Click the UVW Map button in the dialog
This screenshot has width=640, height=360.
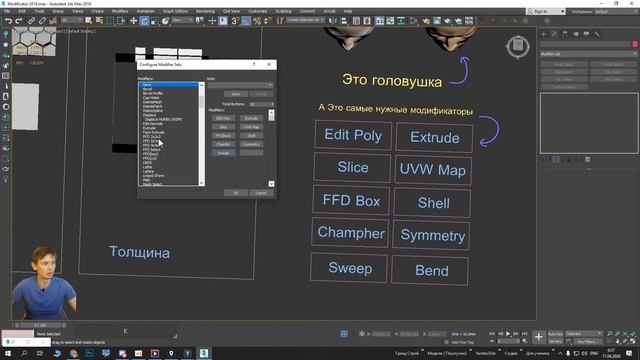[x=251, y=127]
